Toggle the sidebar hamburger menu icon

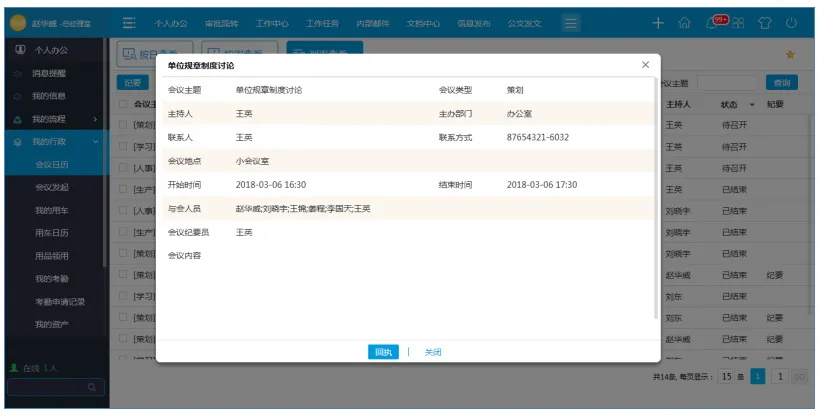[129, 22]
